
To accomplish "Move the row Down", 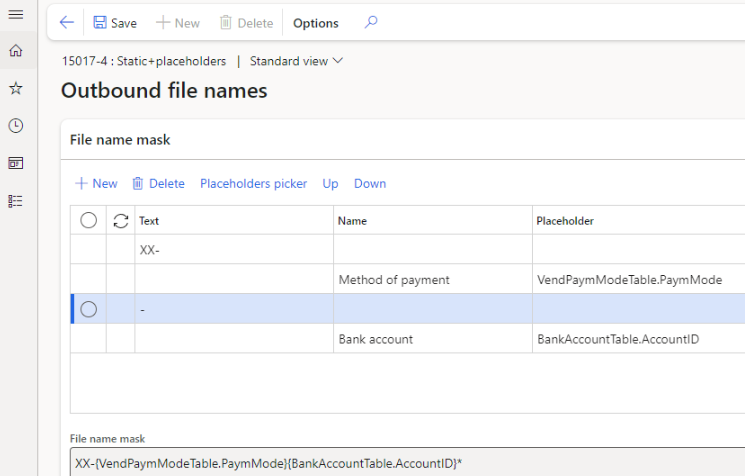I will (369, 183).
